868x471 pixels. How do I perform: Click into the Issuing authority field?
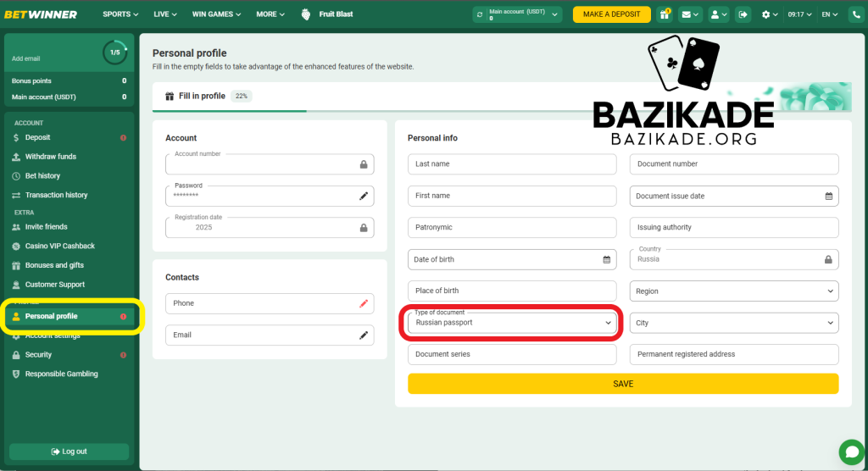click(x=734, y=228)
